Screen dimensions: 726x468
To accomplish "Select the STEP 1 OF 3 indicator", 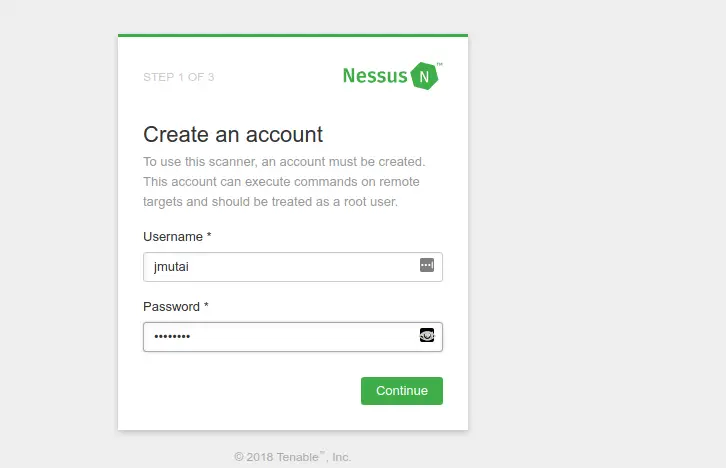I will click(179, 77).
